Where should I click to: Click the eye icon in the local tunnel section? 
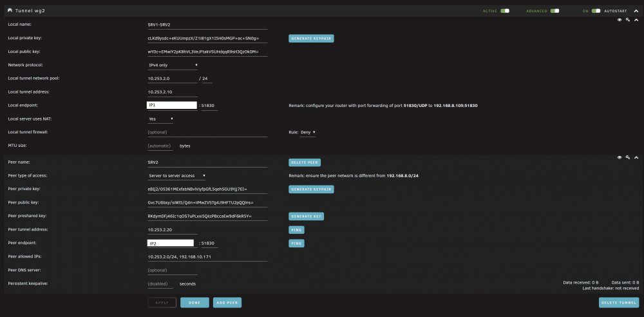620,20
